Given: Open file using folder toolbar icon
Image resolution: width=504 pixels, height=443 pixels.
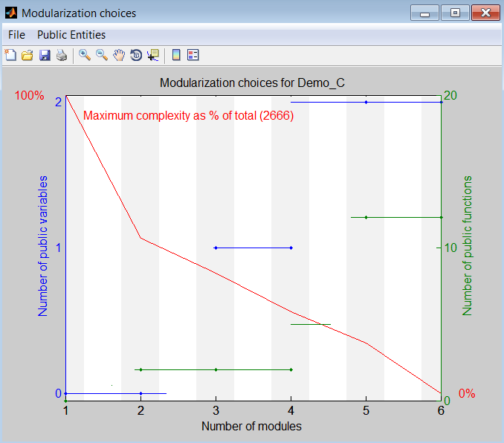Looking at the screenshot, I should click(x=28, y=55).
